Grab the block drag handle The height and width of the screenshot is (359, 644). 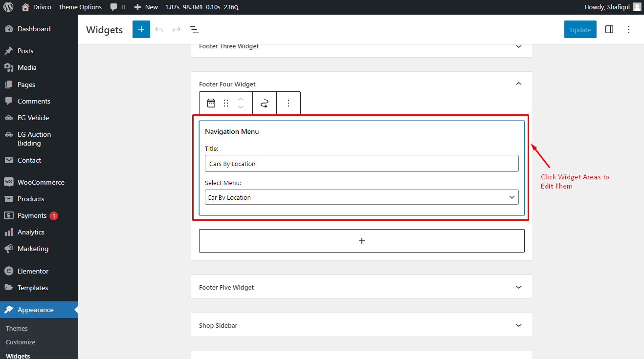point(226,103)
